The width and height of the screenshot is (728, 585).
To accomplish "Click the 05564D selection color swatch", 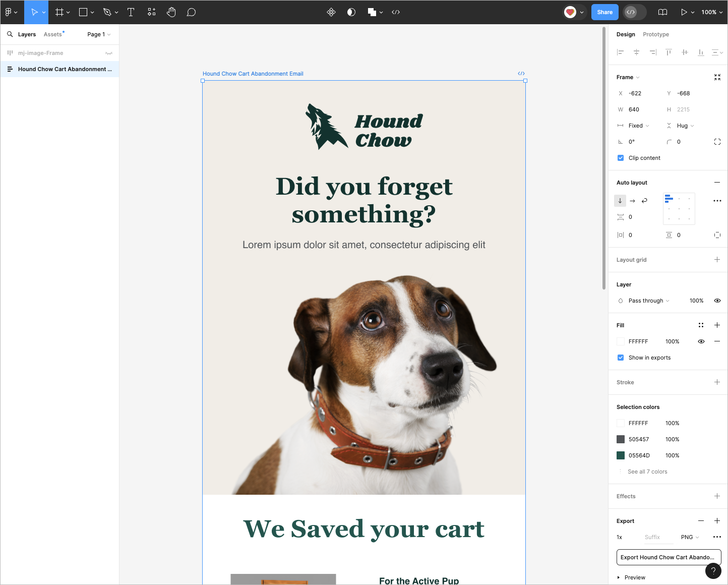I will (x=621, y=455).
